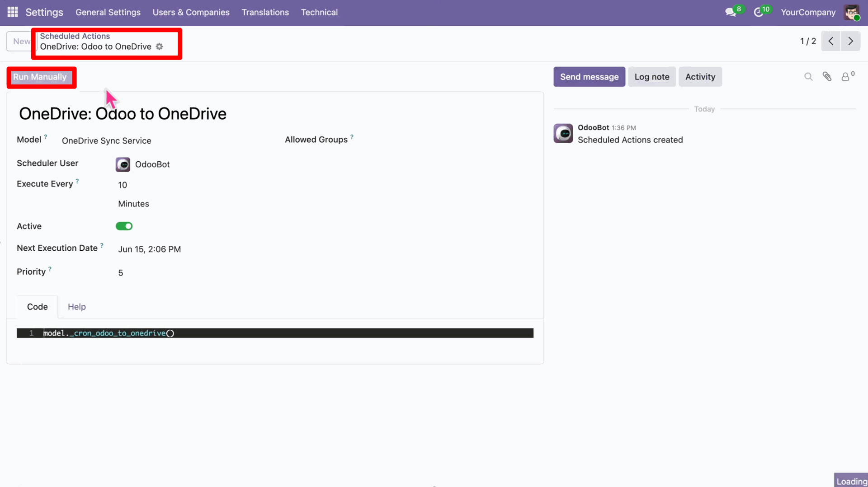This screenshot has width=868, height=487.
Task: Click the Send message button
Action: [x=589, y=77]
